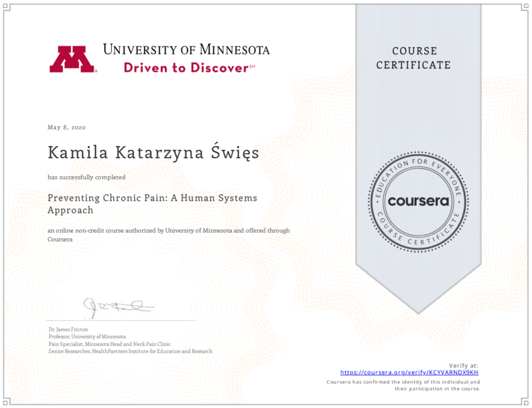
Task: Click the Coursera circular seal emblem
Action: 418,201
